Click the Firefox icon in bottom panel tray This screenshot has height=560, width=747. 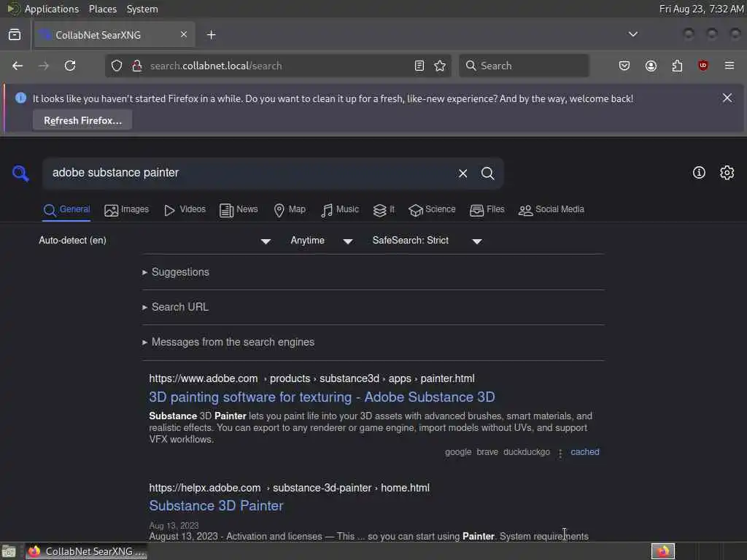(663, 551)
